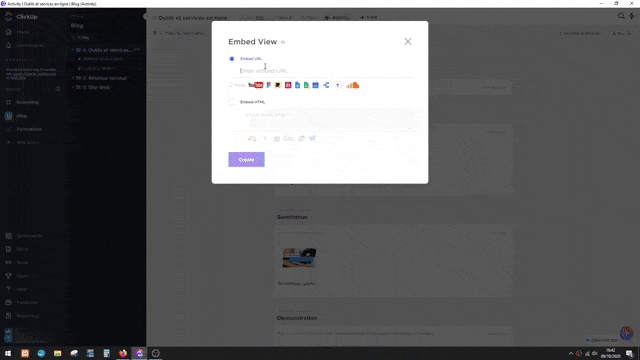
Task: Choose the Miro embed icon
Action: click(278, 85)
